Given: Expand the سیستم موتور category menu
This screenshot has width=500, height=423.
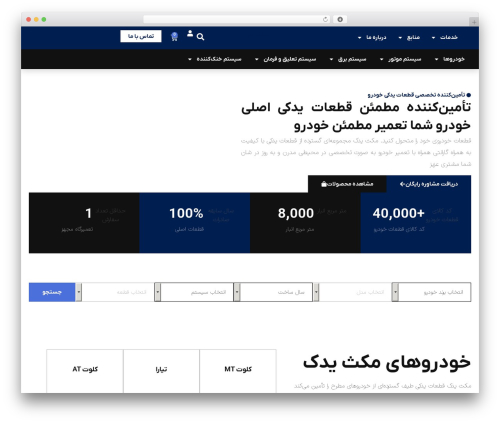Looking at the screenshot, I should (400, 59).
